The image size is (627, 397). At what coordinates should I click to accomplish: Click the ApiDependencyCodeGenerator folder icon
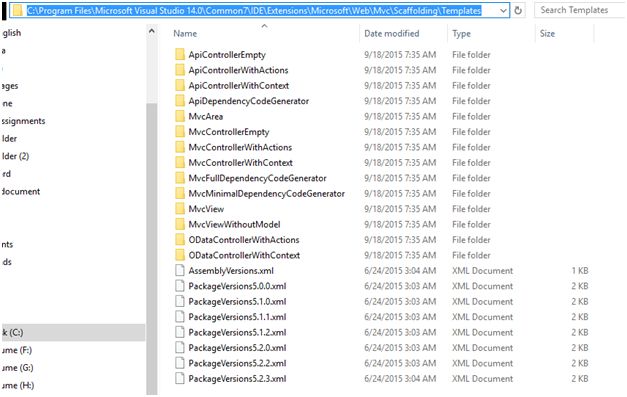(x=180, y=101)
